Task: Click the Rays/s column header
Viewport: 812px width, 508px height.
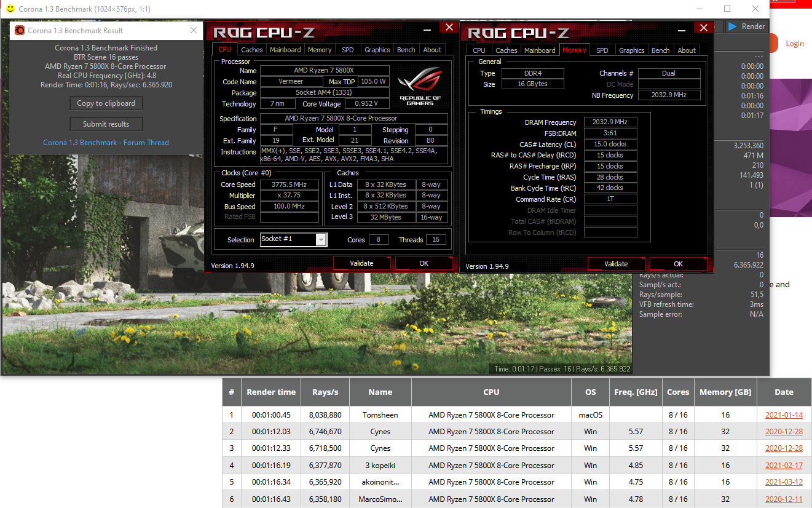Action: point(326,392)
